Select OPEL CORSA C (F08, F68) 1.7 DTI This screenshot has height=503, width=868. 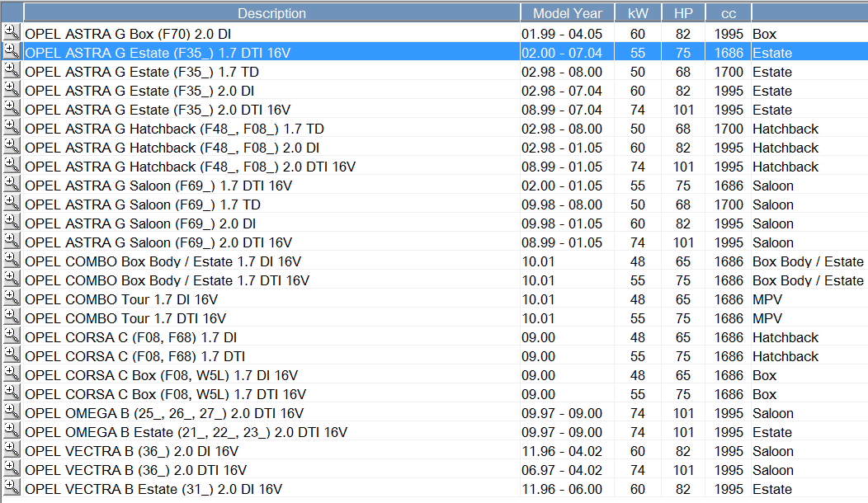pyautogui.click(x=135, y=356)
